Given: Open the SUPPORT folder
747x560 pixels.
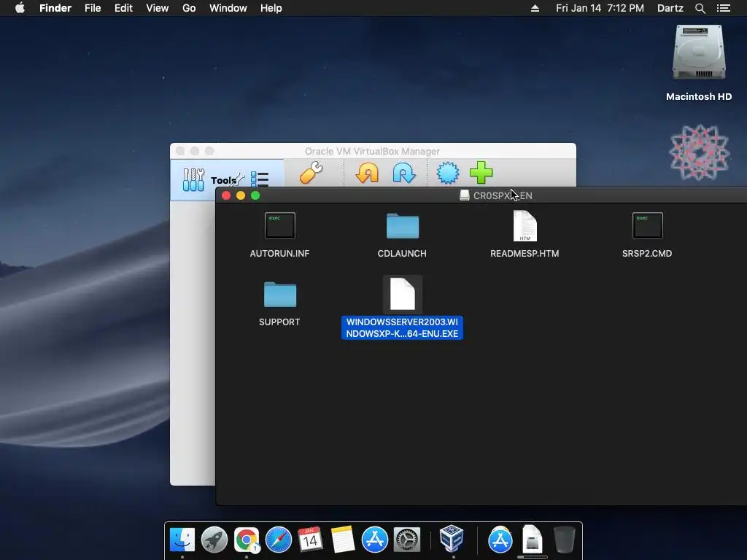Looking at the screenshot, I should pos(279,295).
